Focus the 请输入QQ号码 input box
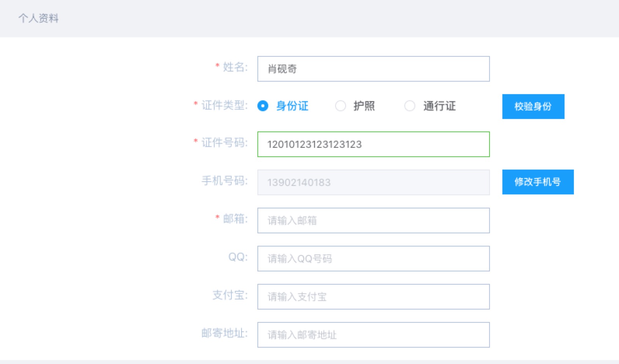The width and height of the screenshot is (619, 364). pos(373,259)
